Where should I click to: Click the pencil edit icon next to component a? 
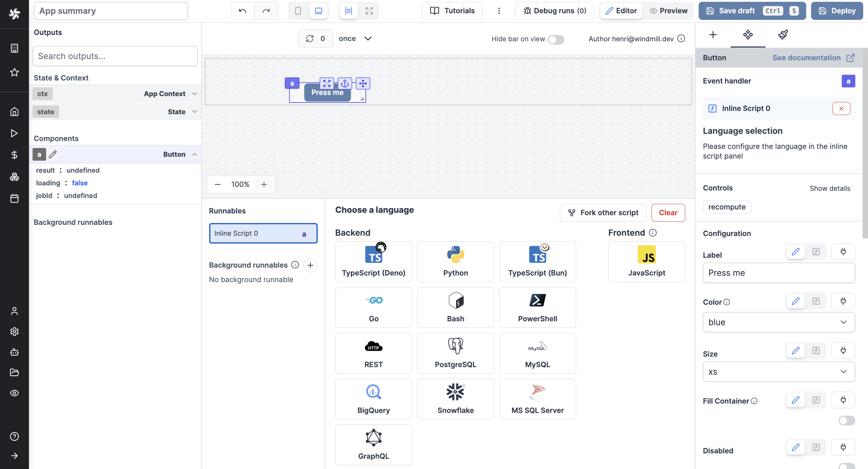[52, 154]
